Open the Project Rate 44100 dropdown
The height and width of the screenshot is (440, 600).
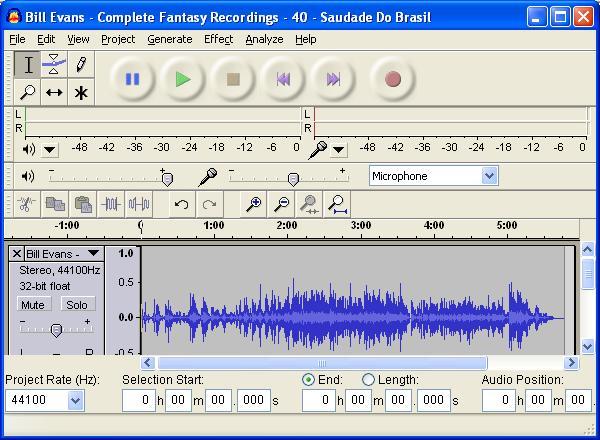coord(75,401)
